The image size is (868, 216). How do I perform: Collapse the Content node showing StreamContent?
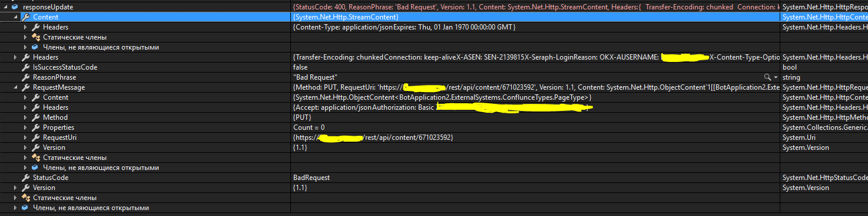(15, 17)
